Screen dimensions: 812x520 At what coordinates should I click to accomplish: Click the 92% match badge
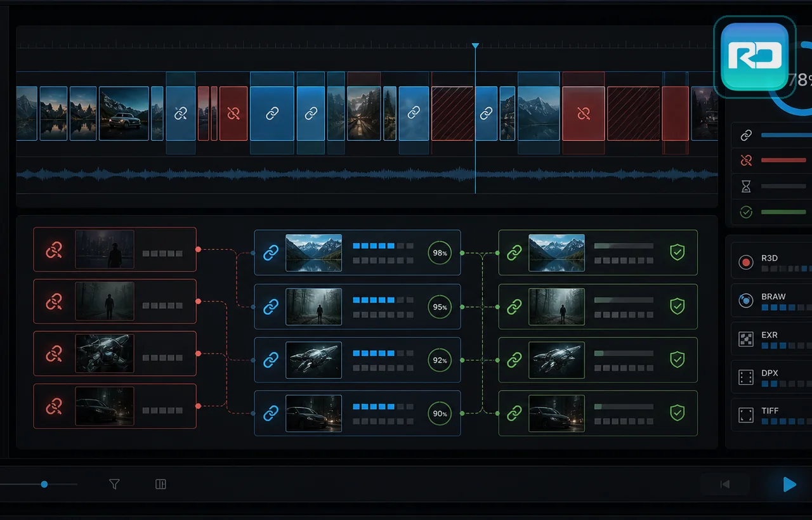pos(440,360)
